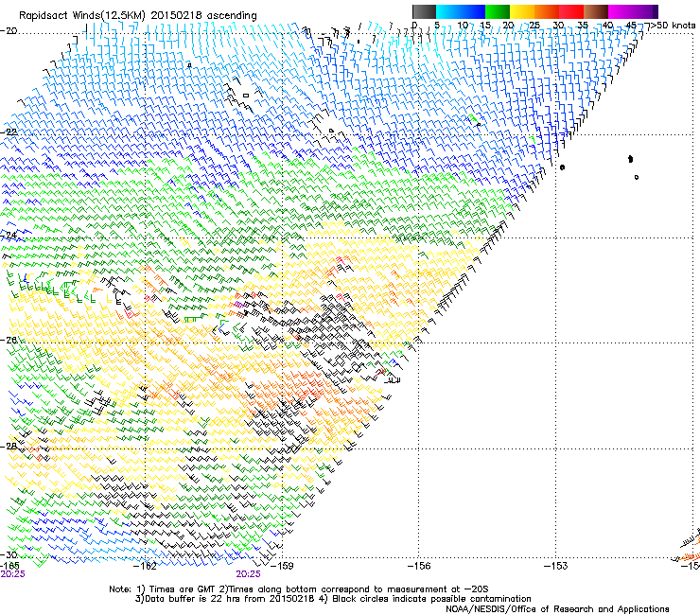Click the purple 20:25 time below -165
The image size is (700, 615).
[12, 574]
